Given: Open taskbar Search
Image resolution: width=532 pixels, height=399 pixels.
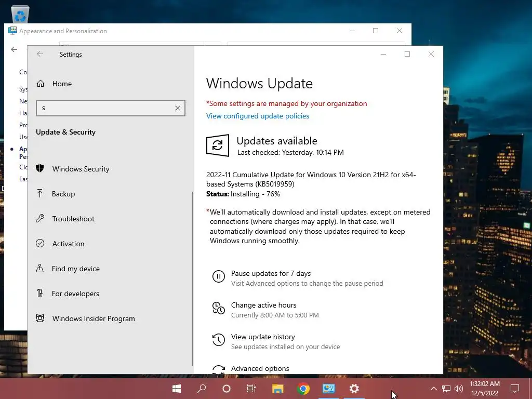Looking at the screenshot, I should (202, 389).
